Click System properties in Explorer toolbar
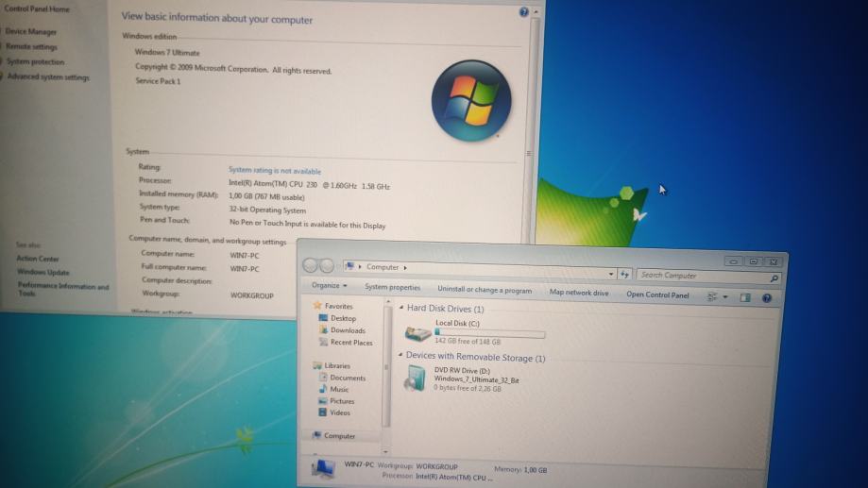Screen dimensions: 868x488 click(x=392, y=288)
